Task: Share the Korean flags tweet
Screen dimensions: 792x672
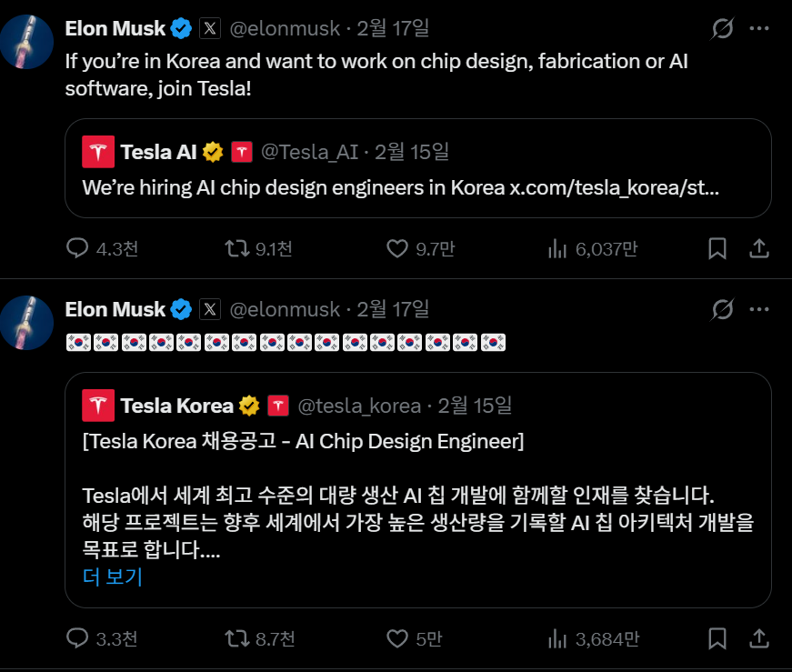Action: tap(760, 639)
